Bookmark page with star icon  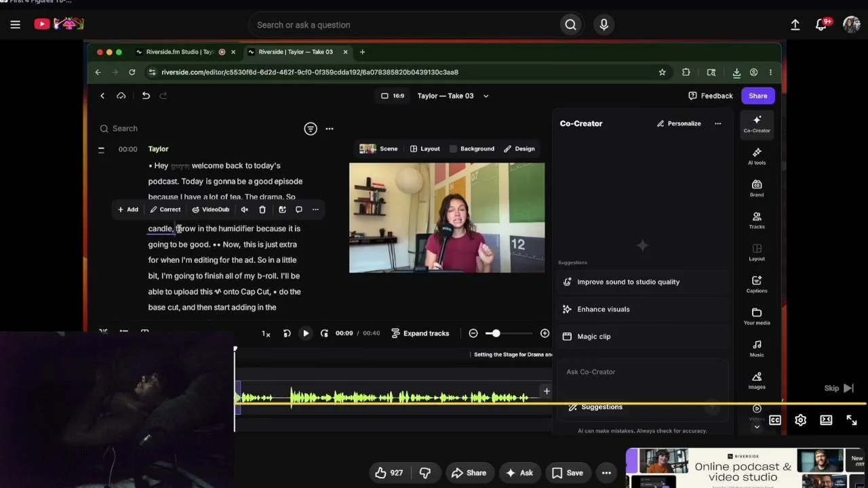[662, 72]
